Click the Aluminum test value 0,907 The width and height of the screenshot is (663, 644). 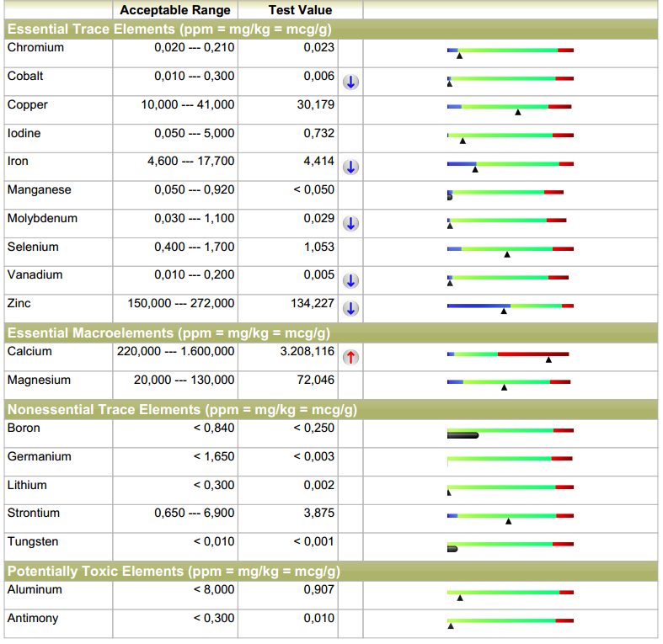pos(318,589)
